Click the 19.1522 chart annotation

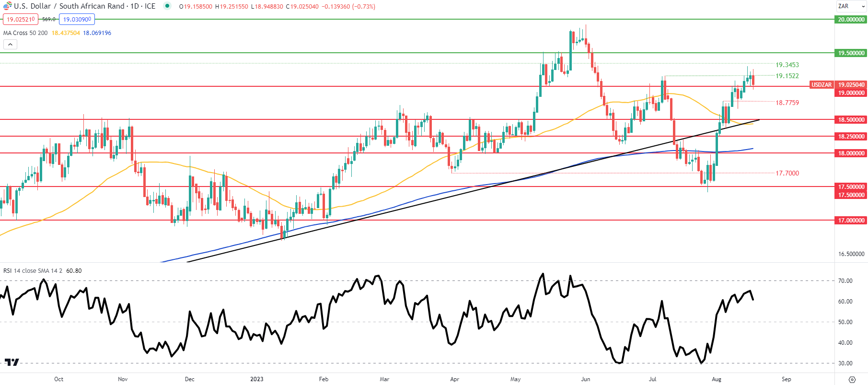coord(787,76)
